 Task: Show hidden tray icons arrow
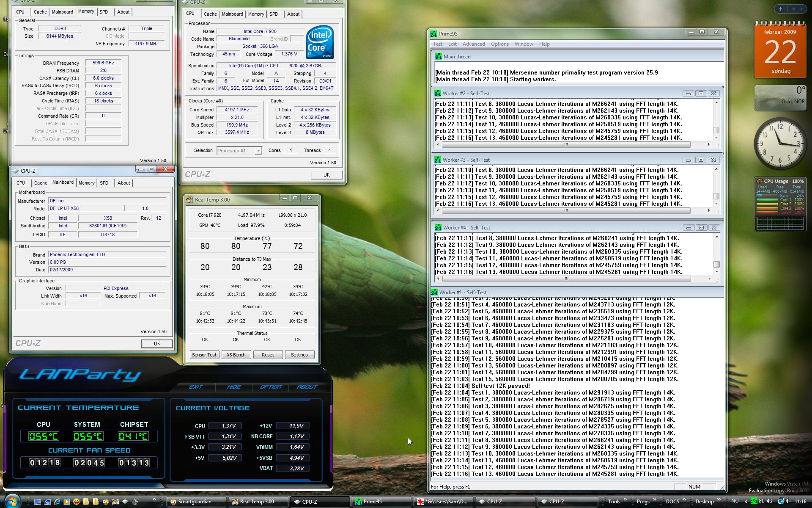coord(746,501)
